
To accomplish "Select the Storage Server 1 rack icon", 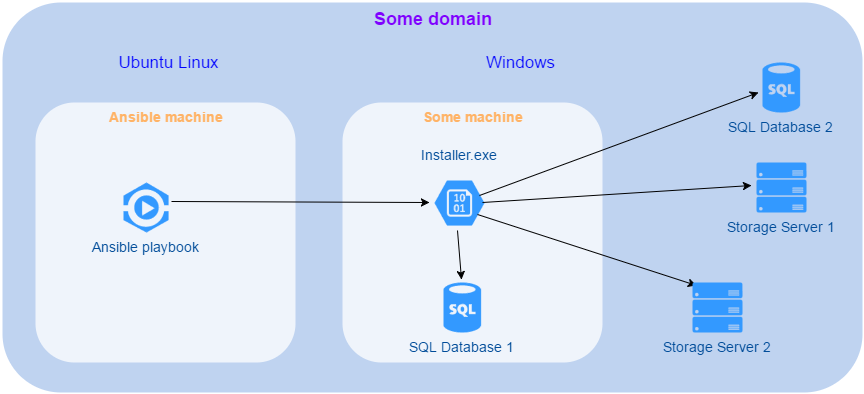I will click(781, 187).
